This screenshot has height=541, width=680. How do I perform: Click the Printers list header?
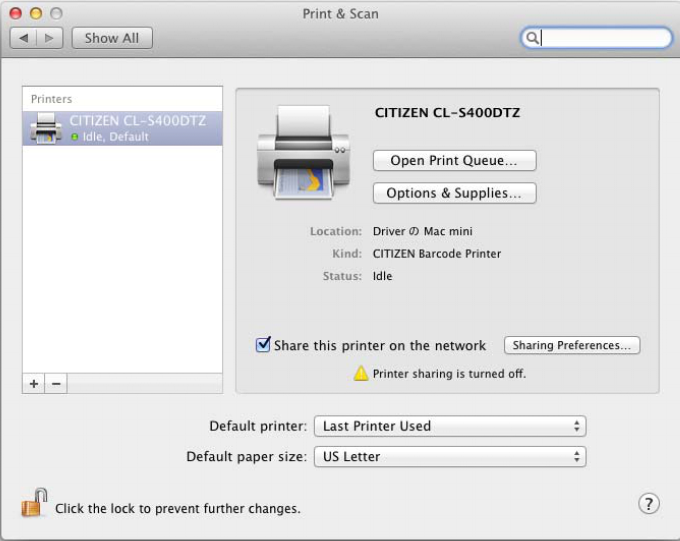[51, 99]
